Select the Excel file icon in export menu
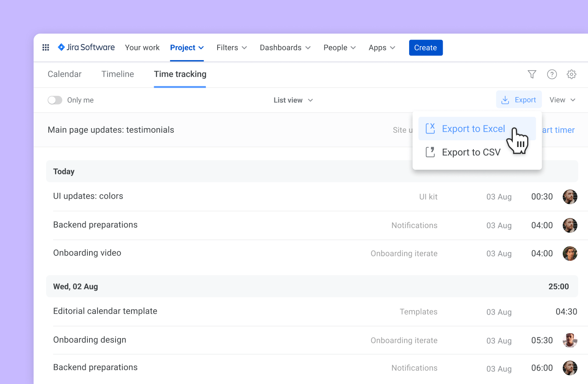 pyautogui.click(x=430, y=129)
